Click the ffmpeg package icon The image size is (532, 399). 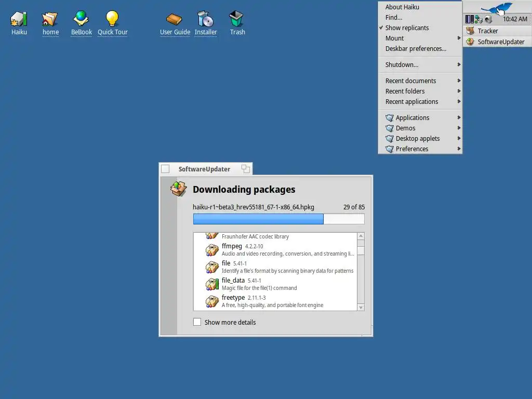tap(212, 250)
